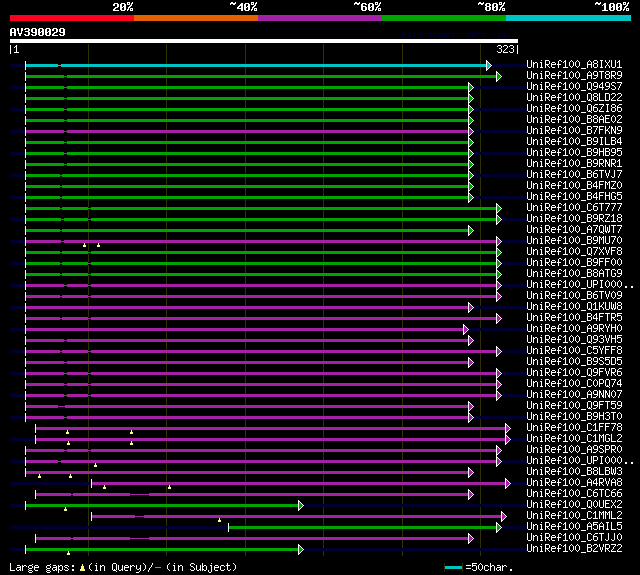Viewport: 640px width, 575px height.
Task: Select the UniRef100_Q7XVF8 label
Action: point(574,252)
